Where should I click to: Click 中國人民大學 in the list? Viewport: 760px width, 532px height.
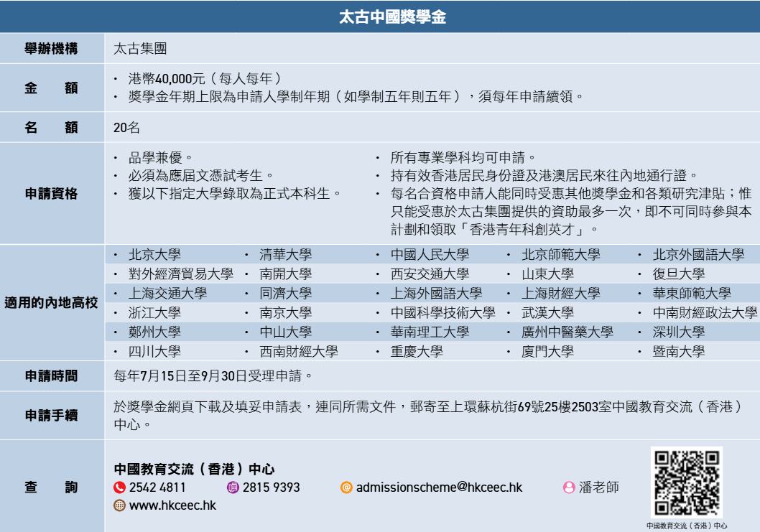(430, 255)
